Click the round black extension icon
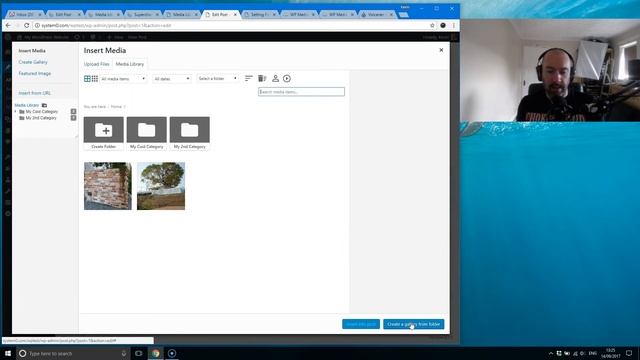The height and width of the screenshot is (360, 640). click(443, 25)
